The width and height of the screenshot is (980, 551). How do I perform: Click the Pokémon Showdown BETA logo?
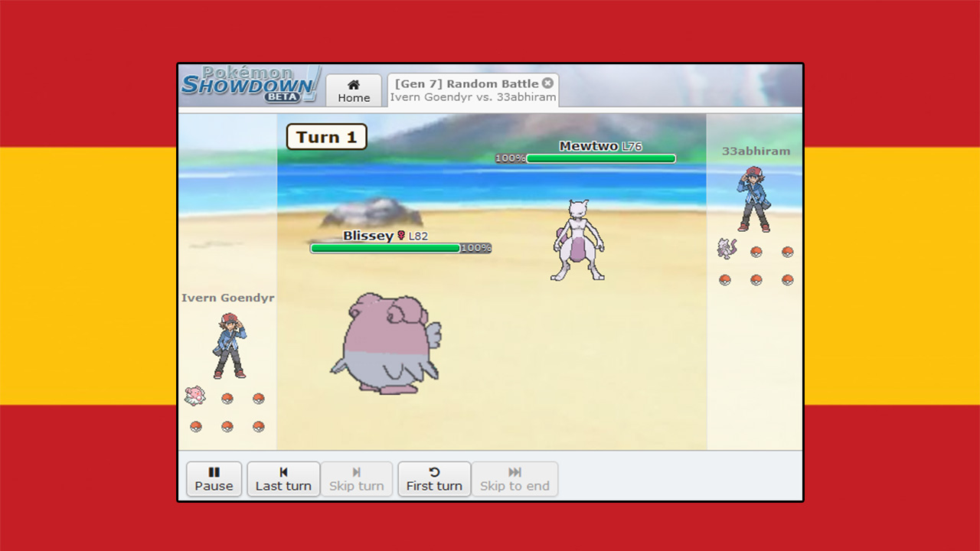pos(249,86)
